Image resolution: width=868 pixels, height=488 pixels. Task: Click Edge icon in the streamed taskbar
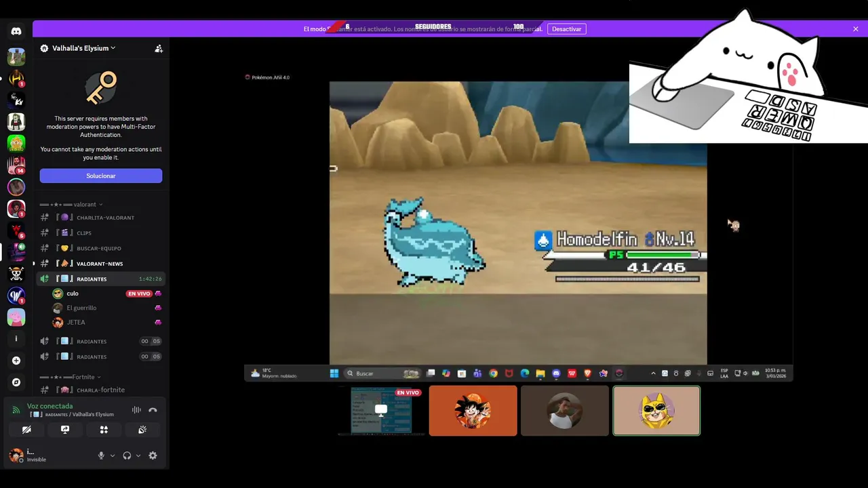[x=525, y=373]
